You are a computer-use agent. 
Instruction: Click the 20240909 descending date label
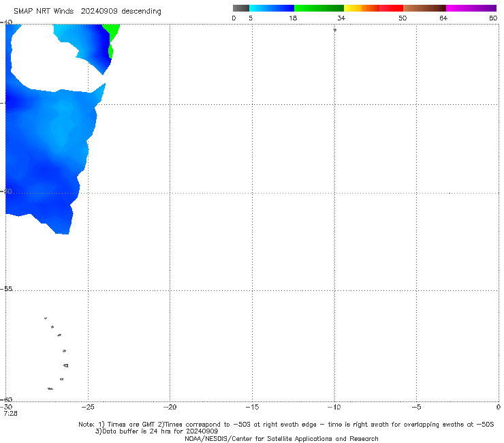click(x=121, y=12)
